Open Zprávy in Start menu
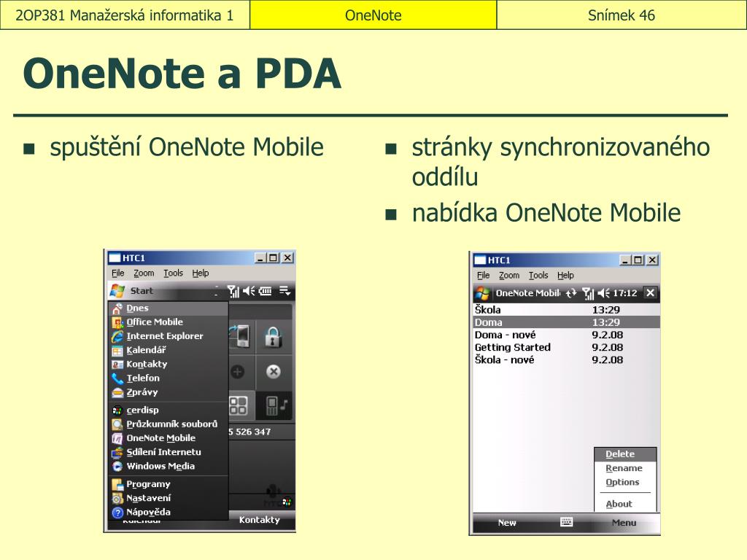 (x=169, y=392)
